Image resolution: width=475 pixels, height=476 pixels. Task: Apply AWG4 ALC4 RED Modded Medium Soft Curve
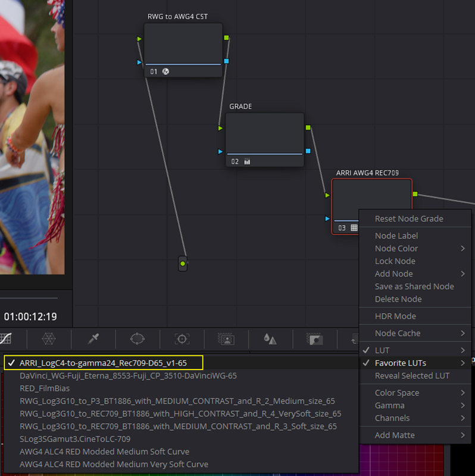tap(181, 452)
